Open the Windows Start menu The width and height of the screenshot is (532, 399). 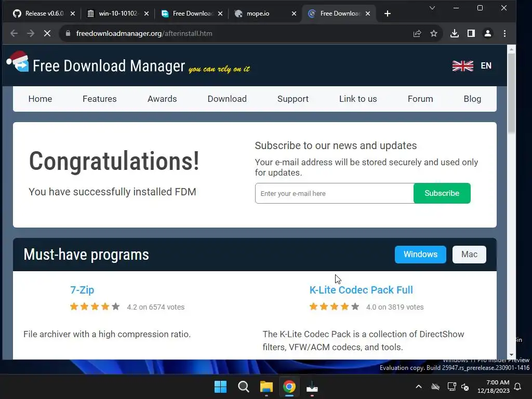[x=220, y=387]
